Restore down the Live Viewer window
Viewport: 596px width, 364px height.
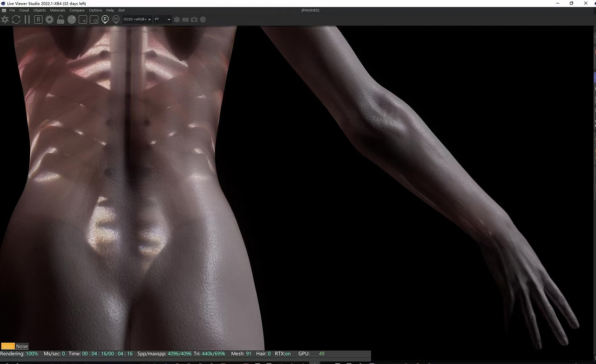[572, 3]
